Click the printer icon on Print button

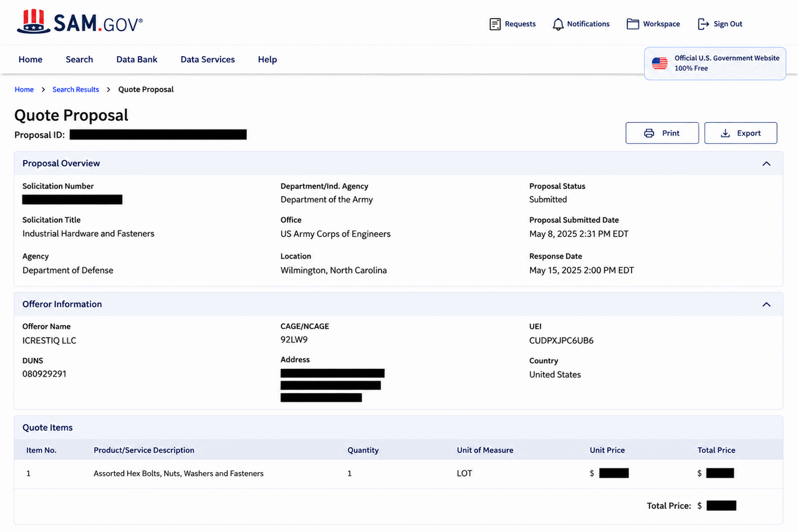point(649,133)
